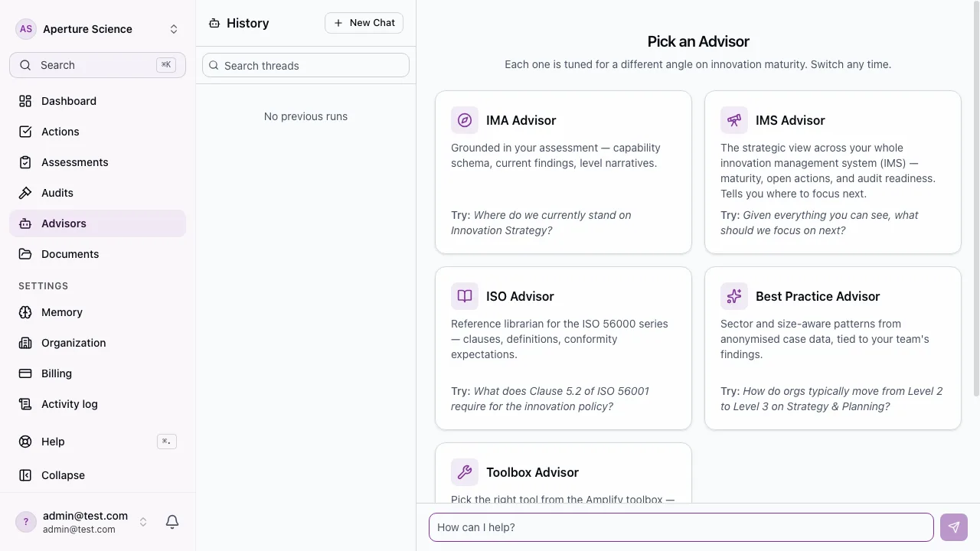Click the Collapse label in sidebar

coord(63,475)
